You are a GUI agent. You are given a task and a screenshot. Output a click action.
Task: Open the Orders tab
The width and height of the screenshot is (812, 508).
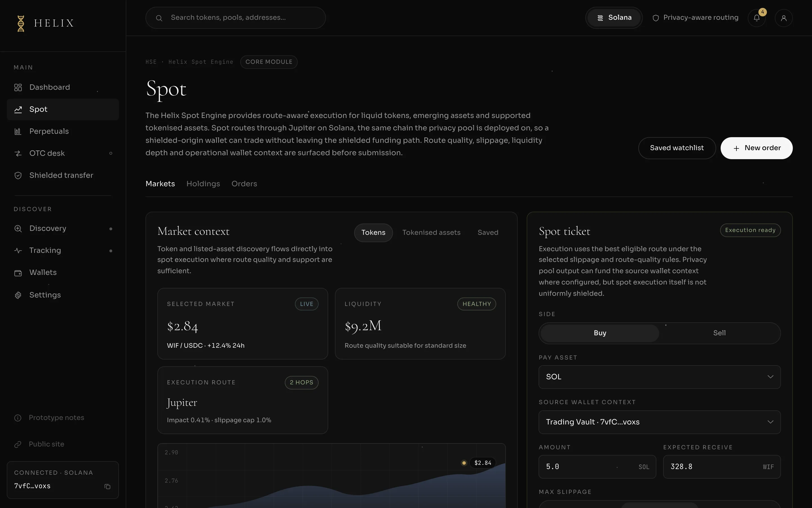[x=244, y=184]
